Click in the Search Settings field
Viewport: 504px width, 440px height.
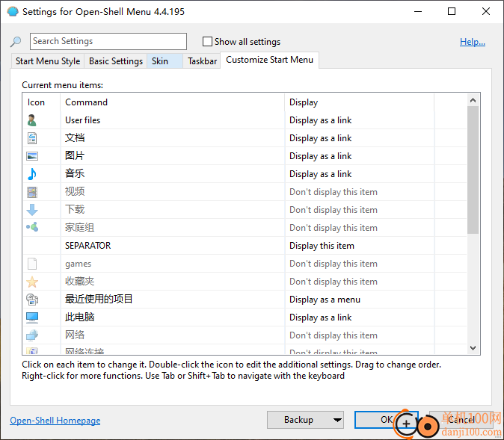click(x=108, y=41)
